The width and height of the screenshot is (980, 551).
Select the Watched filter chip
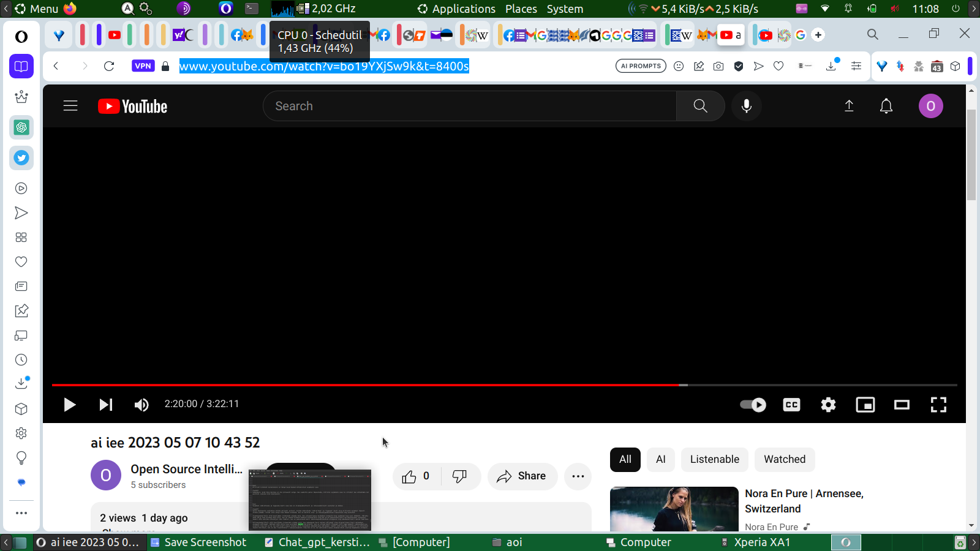(x=785, y=459)
